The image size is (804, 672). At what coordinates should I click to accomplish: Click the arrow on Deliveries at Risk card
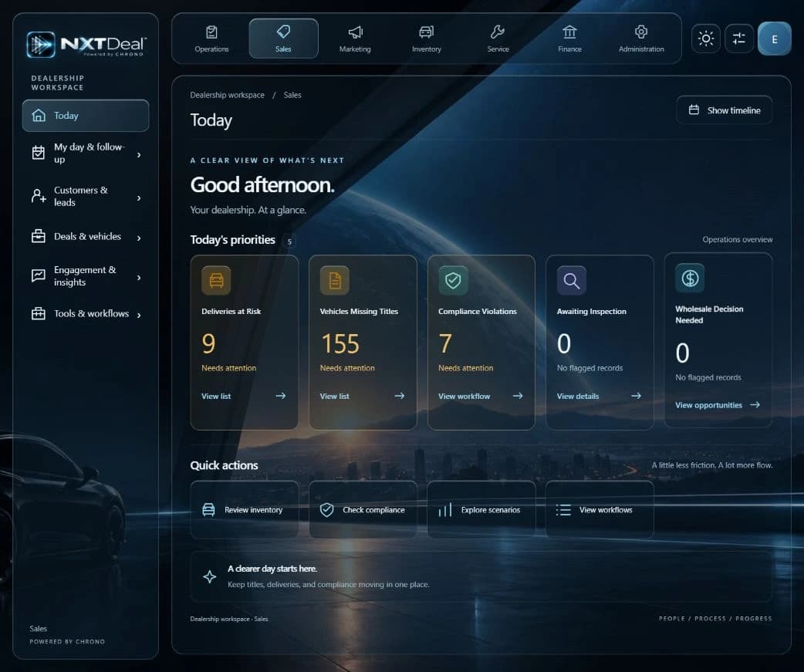pyautogui.click(x=281, y=396)
